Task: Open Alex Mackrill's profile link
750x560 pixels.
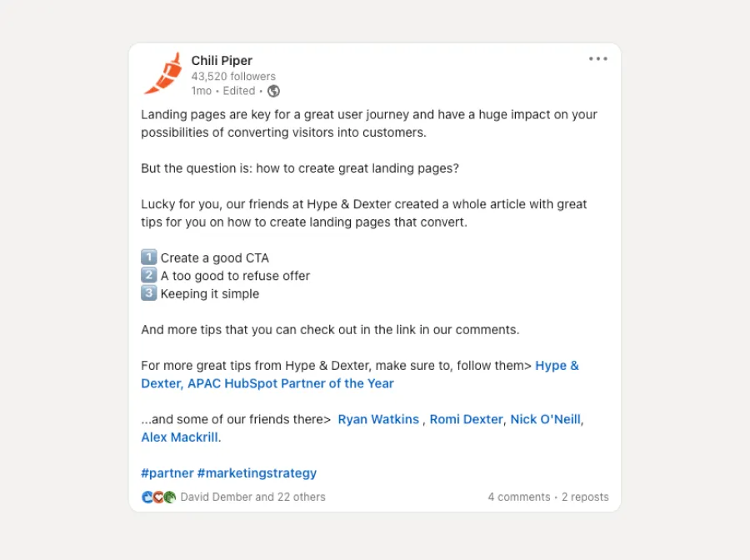Action: (x=178, y=437)
